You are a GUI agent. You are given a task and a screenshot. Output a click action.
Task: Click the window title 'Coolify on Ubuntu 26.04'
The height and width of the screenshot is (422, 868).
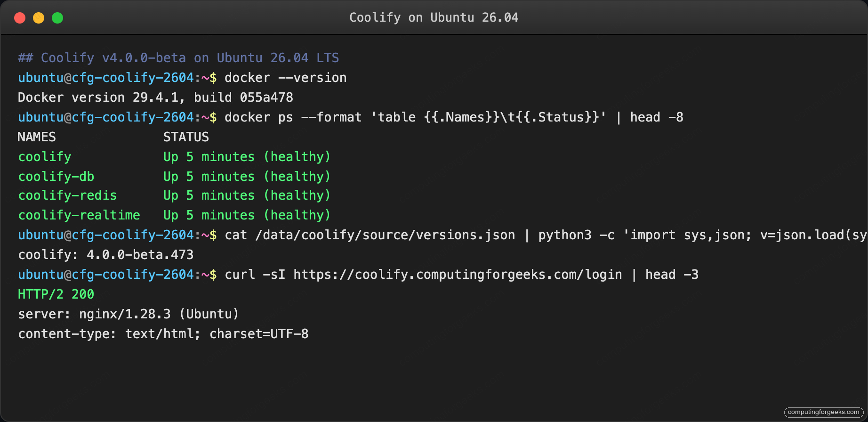[x=434, y=17]
